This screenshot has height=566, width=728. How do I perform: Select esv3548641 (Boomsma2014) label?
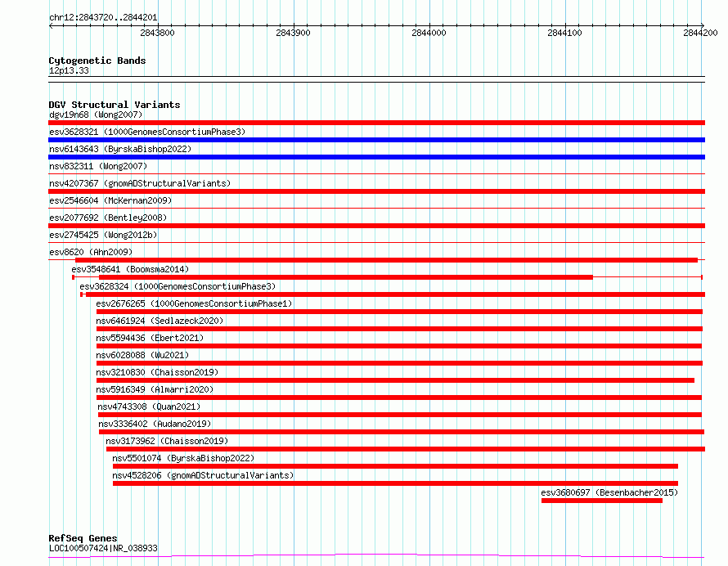pyautogui.click(x=130, y=269)
